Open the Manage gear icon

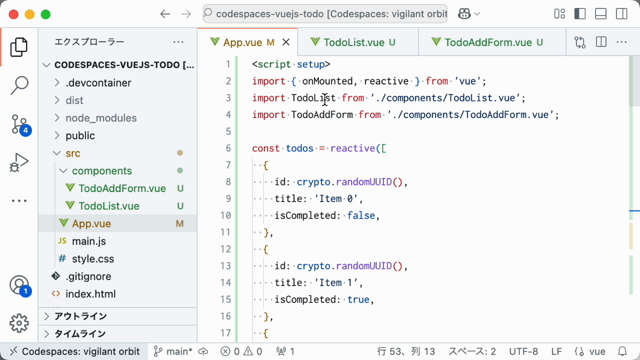coord(19,323)
